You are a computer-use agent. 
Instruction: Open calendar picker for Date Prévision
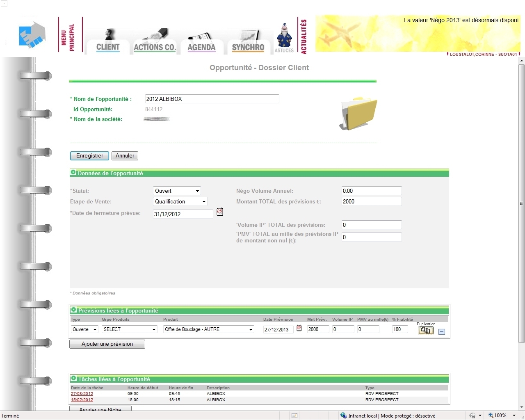coord(299,328)
